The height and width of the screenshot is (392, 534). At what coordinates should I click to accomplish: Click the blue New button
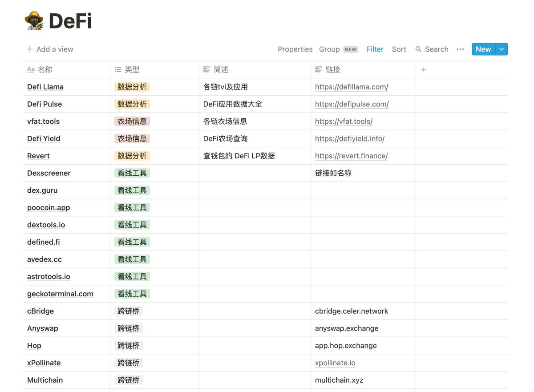pos(483,49)
